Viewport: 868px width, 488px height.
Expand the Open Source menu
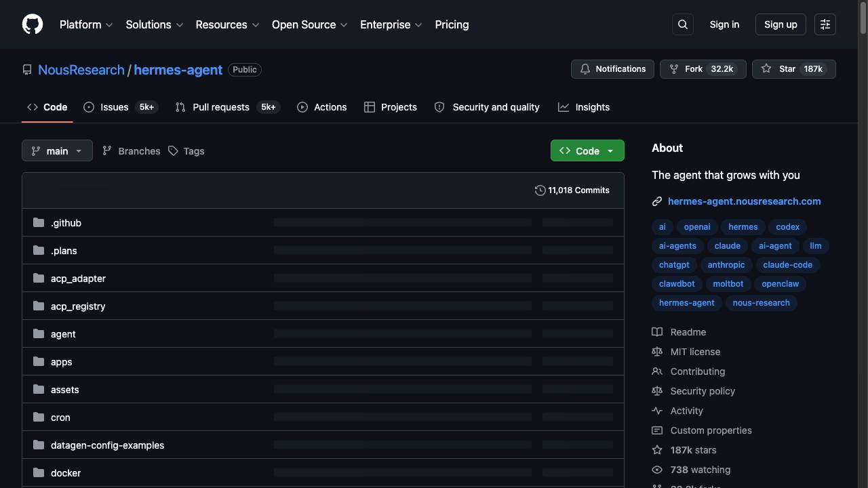click(x=310, y=24)
